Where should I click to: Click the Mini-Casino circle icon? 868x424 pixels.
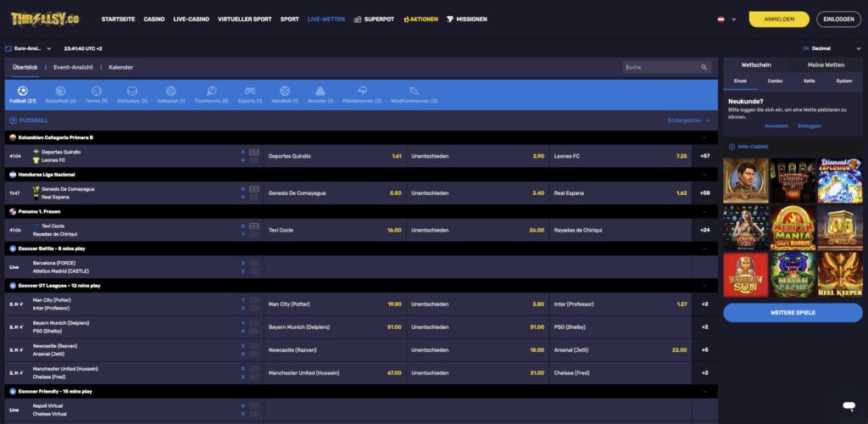[x=732, y=148]
